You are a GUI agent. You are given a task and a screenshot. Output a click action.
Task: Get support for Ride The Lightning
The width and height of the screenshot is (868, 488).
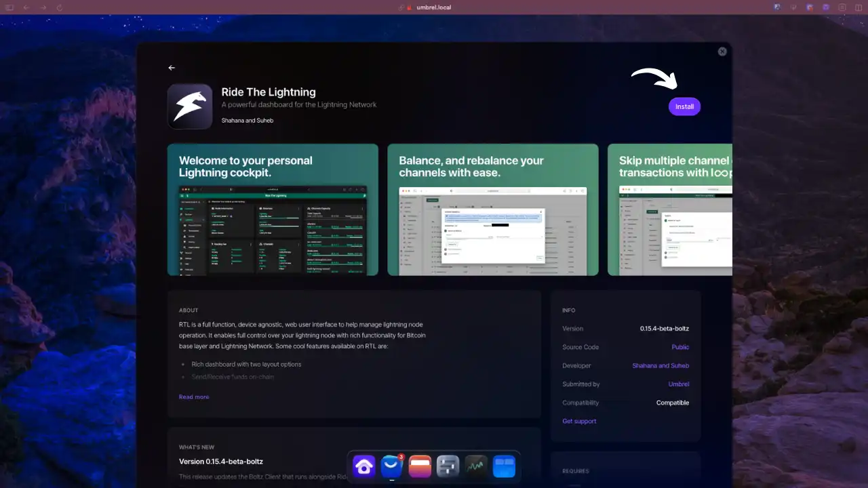coord(579,421)
